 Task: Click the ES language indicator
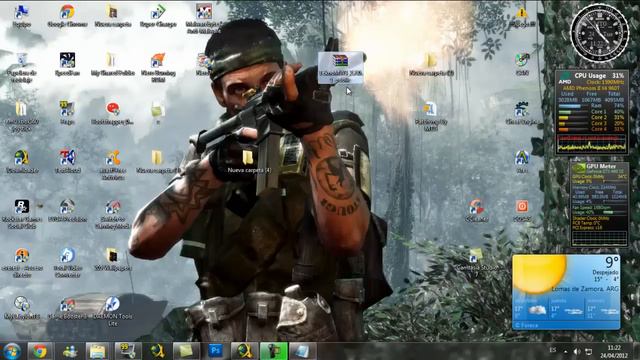[553, 350]
